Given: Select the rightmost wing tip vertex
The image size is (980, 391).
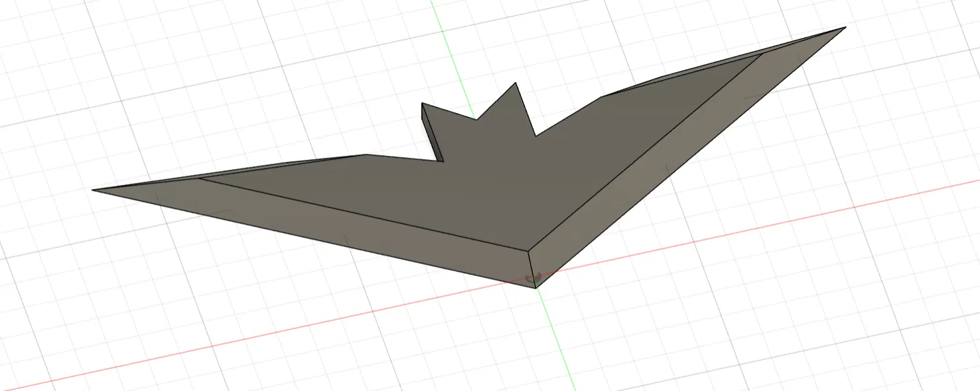Looking at the screenshot, I should [845, 28].
